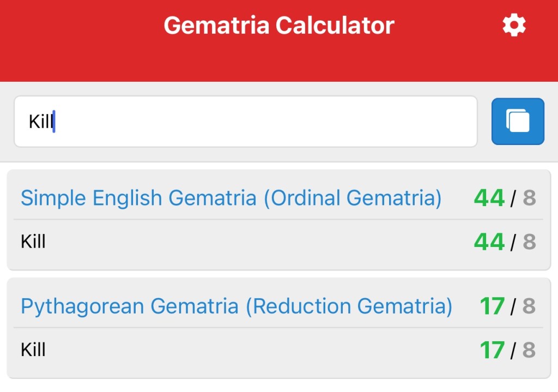
Task: Open the Pythagorean Gematria link
Action: pyautogui.click(x=129, y=306)
